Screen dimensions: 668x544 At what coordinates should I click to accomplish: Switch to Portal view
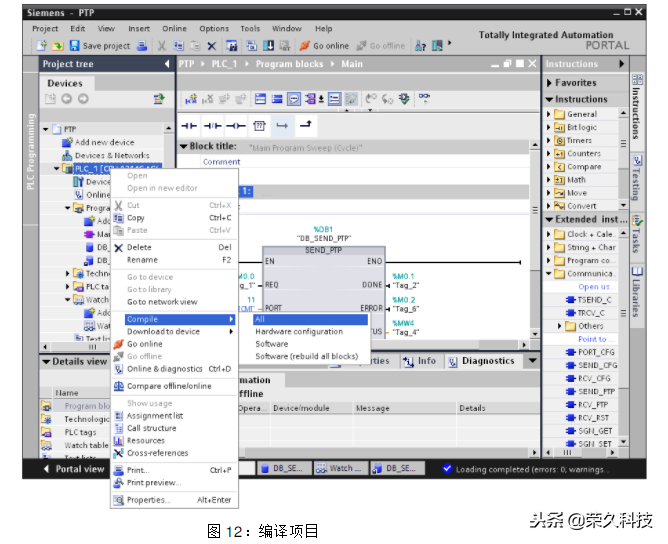[74, 469]
